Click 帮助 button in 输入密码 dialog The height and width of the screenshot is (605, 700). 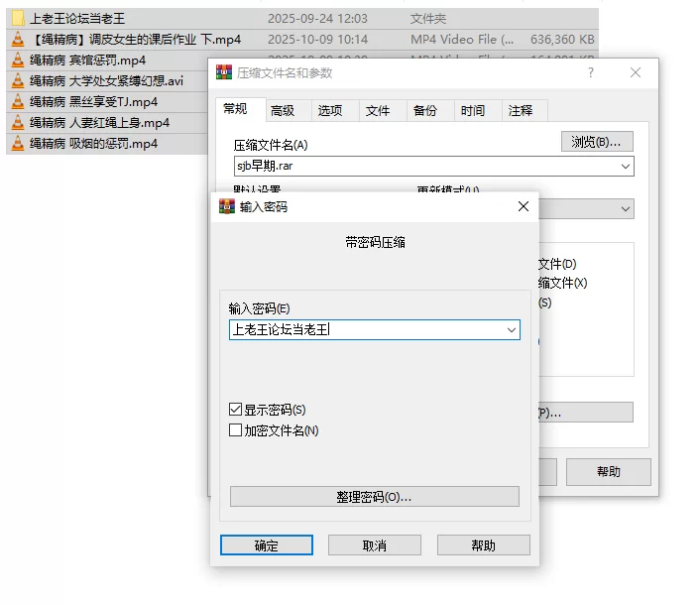[484, 545]
